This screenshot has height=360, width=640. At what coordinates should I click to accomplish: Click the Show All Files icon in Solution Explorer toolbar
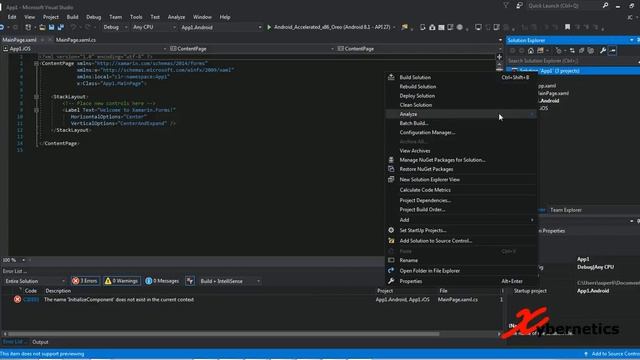click(590, 51)
